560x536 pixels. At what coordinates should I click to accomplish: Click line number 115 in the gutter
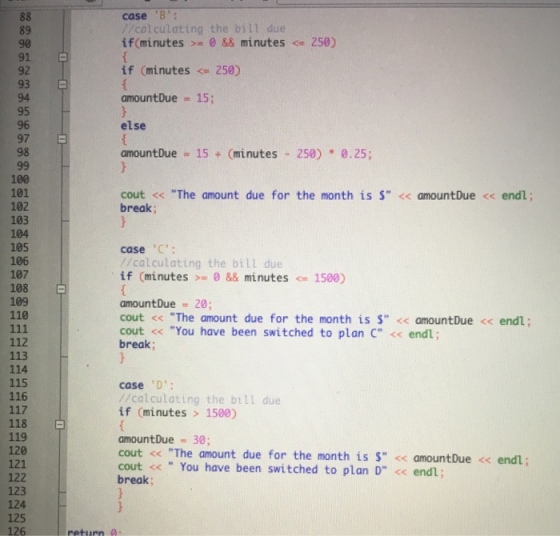coord(19,383)
